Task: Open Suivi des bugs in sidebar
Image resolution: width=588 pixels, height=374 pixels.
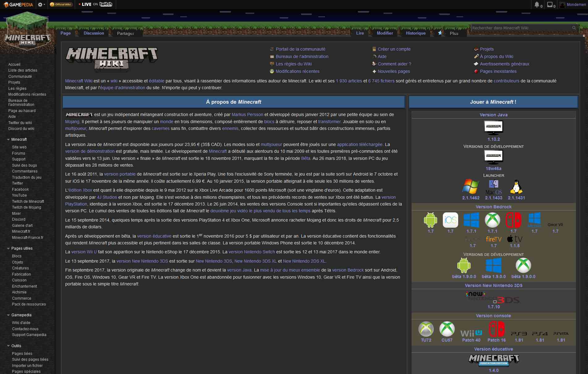Action: click(x=24, y=165)
